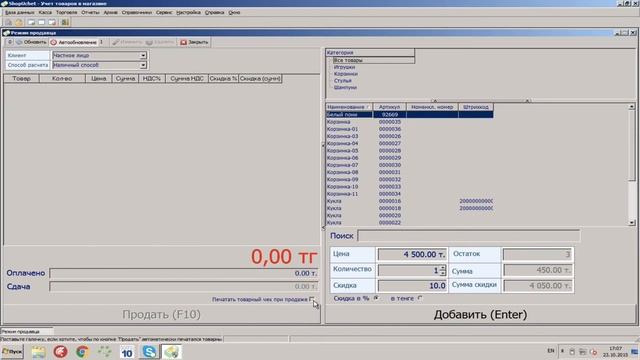Click the grayed Удалить toolbar icon
640x360 pixels.
149,42
